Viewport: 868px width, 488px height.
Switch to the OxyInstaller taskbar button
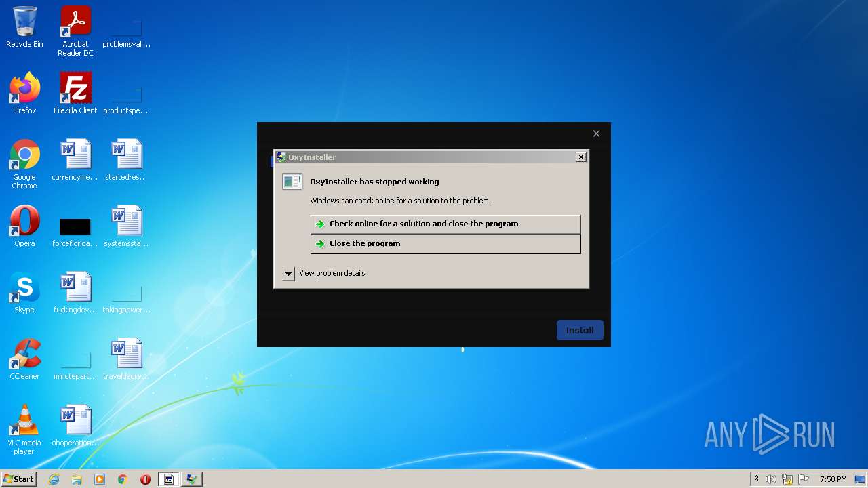(x=192, y=479)
